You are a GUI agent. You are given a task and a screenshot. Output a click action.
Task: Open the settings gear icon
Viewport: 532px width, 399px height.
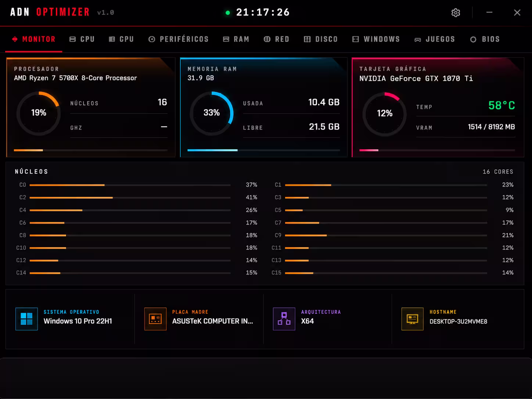click(x=456, y=13)
